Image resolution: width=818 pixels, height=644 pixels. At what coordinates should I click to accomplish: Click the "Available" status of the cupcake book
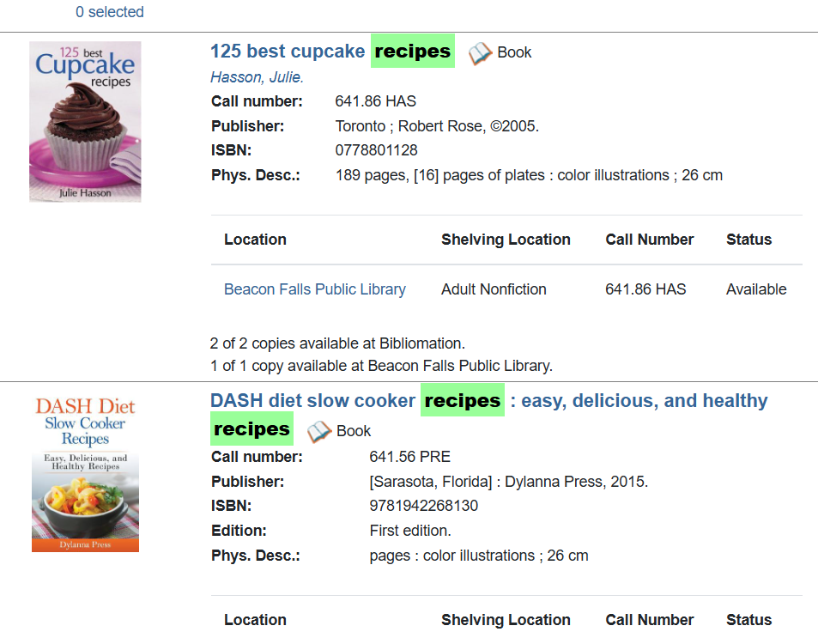tap(756, 289)
